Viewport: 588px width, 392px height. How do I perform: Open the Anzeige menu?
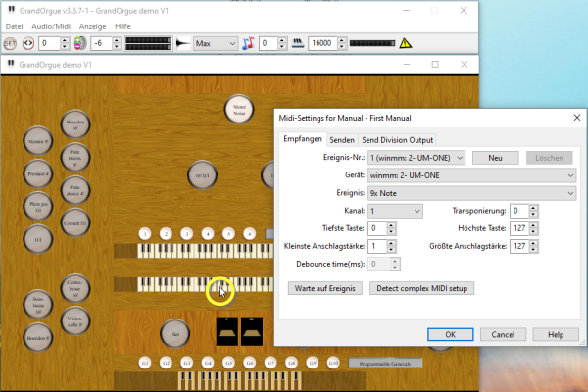(93, 26)
